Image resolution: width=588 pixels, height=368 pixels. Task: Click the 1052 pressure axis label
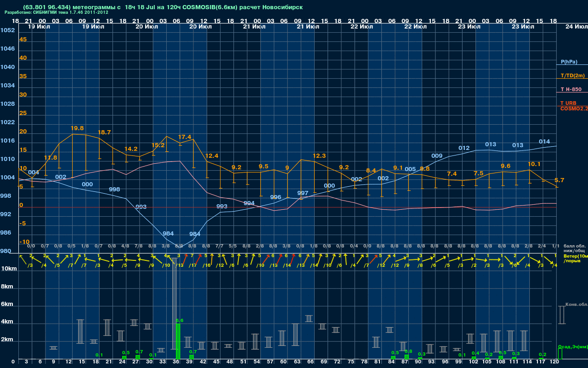(7, 30)
